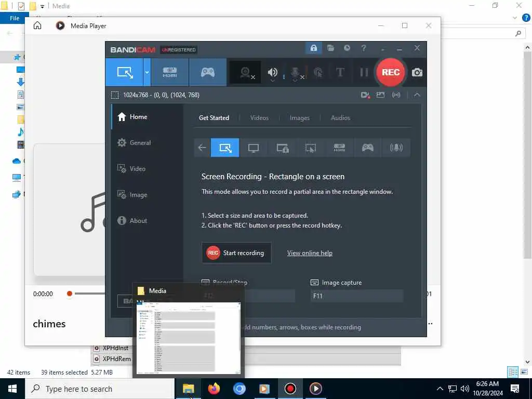Select audio-only recording mode icon
The width and height of the screenshot is (532, 399).
pyautogui.click(x=396, y=148)
